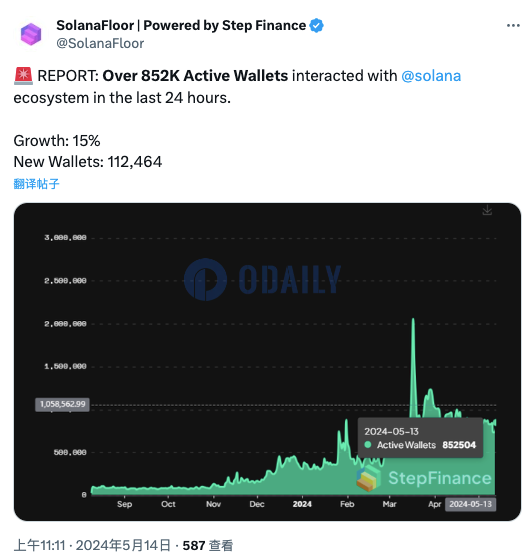
Task: Open the three-dot more options menu
Action: (513, 25)
